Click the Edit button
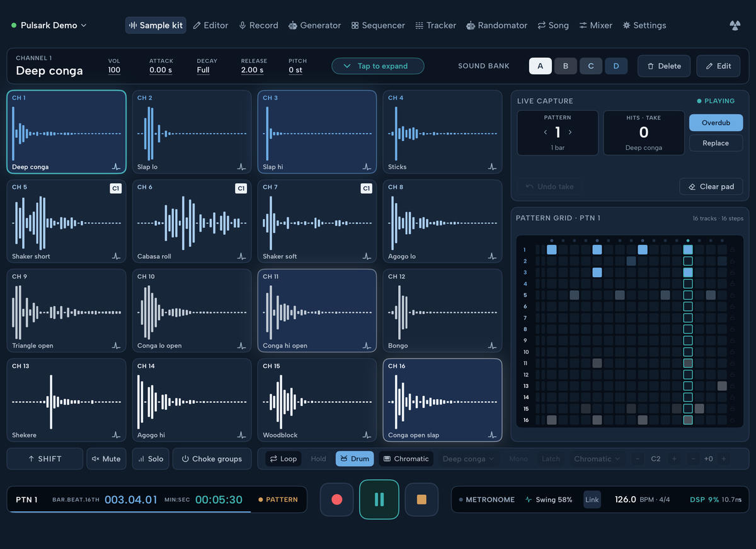The image size is (756, 549). coord(718,66)
